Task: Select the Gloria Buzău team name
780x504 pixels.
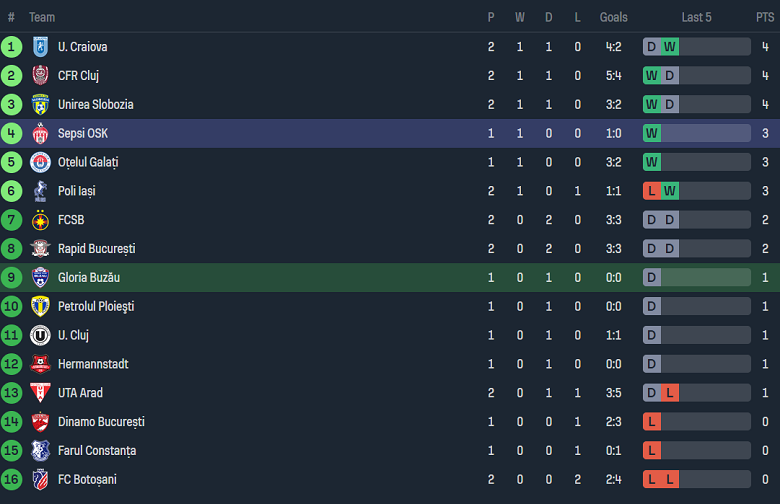Action: (89, 277)
